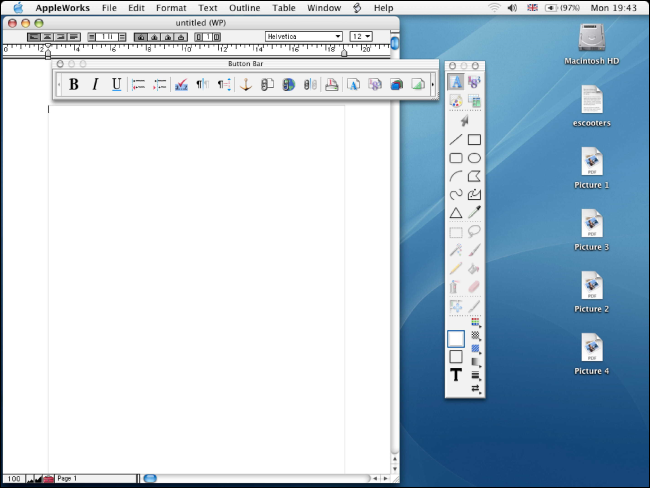Screen dimensions: 650x488
Task: Open the arrows style popup
Action: coord(475,388)
